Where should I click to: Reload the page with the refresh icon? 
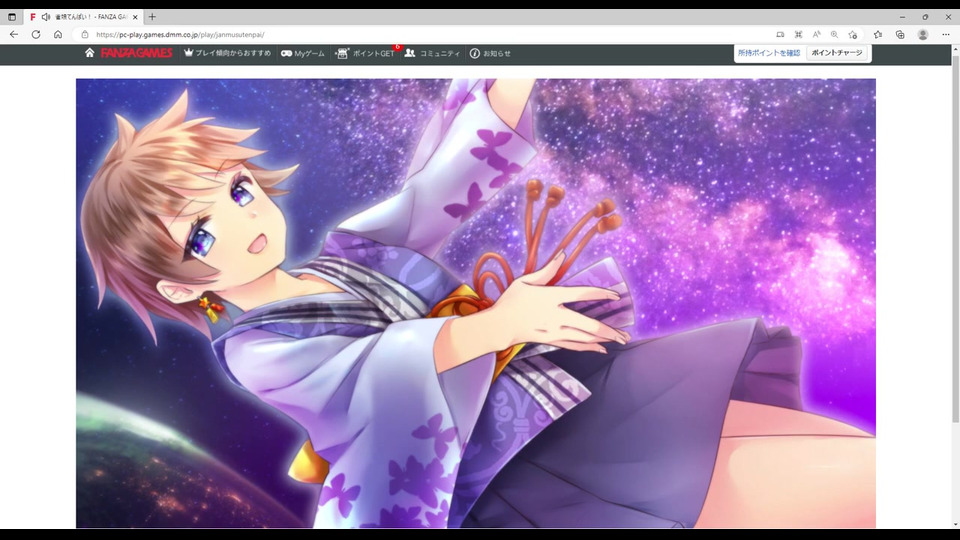(x=36, y=35)
